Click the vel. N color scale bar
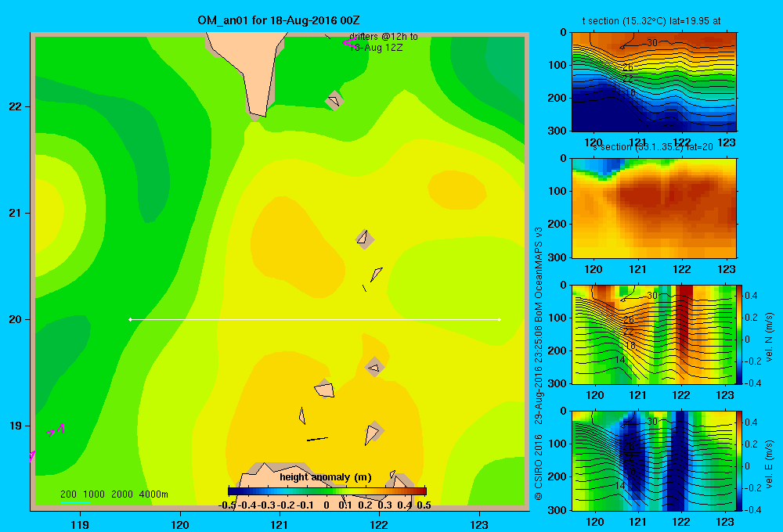Viewport: 783px width, 532px height. [740, 334]
